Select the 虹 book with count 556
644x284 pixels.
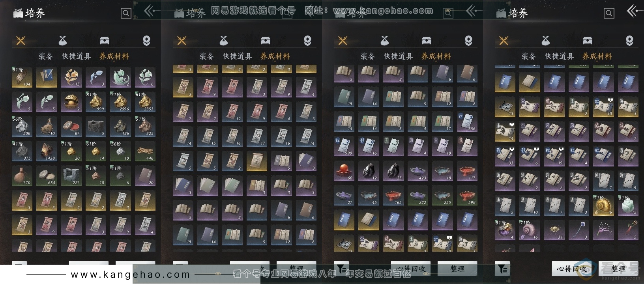pos(467,121)
